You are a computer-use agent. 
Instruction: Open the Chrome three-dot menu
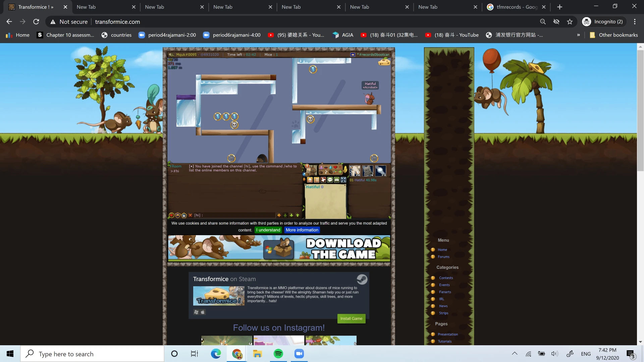click(635, 22)
